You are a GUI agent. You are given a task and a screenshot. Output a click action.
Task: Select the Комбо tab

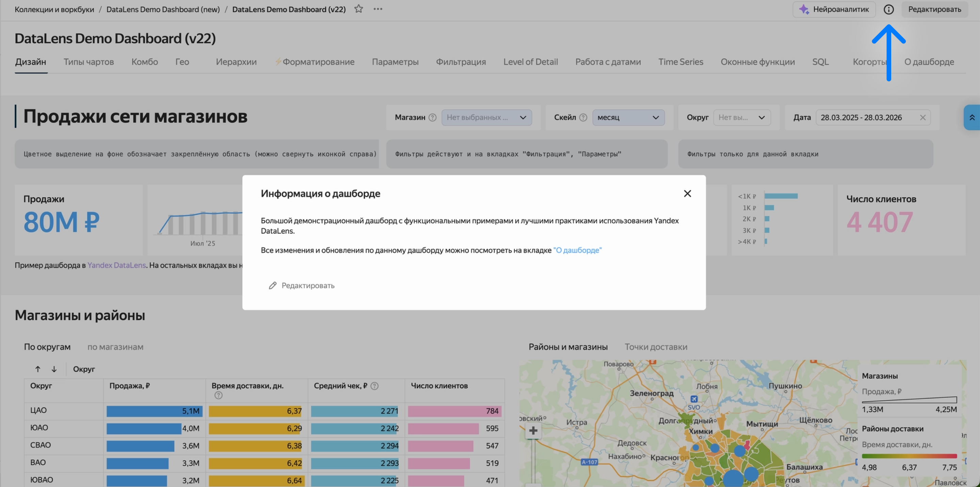click(x=145, y=62)
